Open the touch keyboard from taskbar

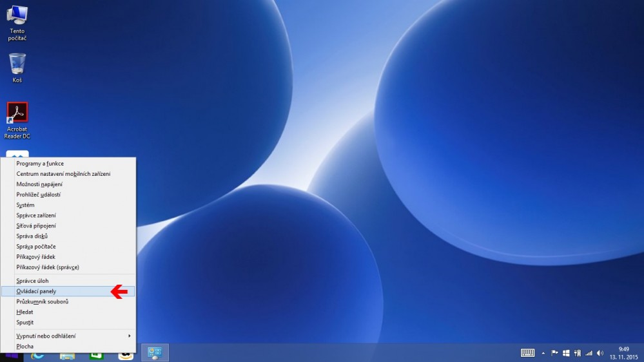point(527,353)
